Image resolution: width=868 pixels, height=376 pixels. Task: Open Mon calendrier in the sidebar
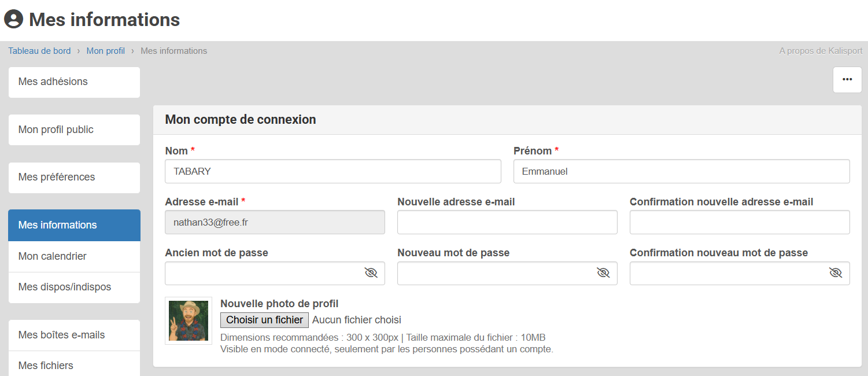tap(74, 256)
